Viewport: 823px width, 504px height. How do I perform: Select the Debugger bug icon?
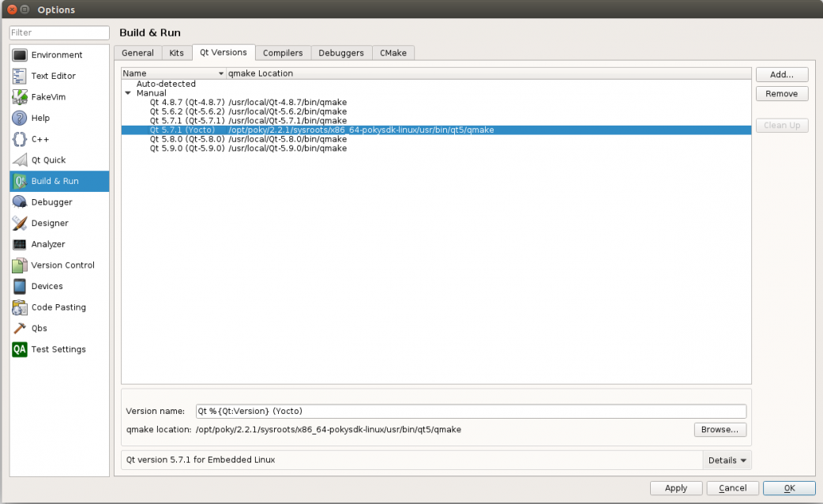[20, 202]
